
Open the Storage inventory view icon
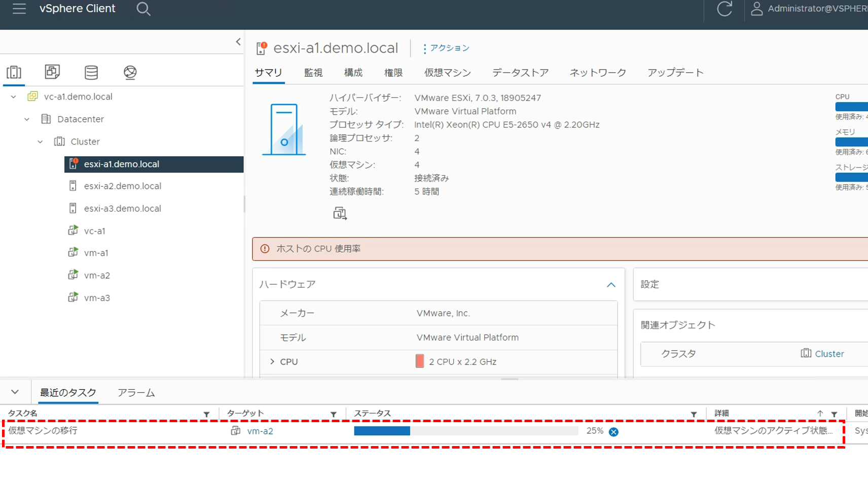point(91,72)
